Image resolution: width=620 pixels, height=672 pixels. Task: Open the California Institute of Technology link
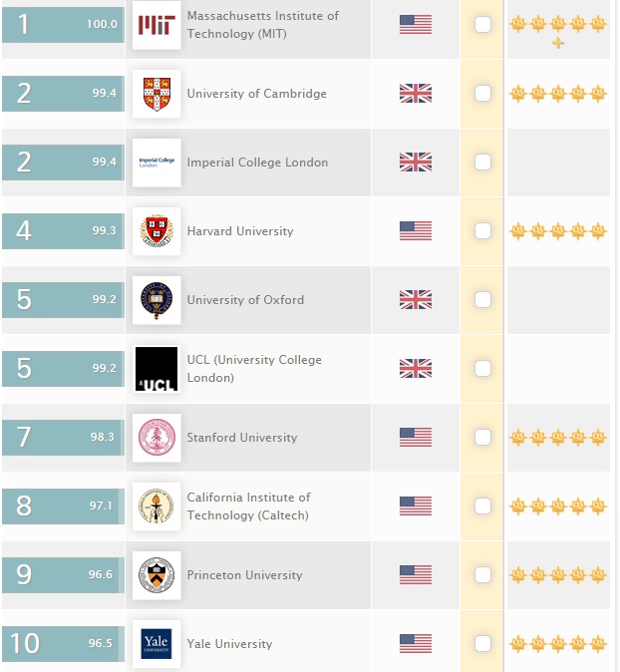[248, 506]
